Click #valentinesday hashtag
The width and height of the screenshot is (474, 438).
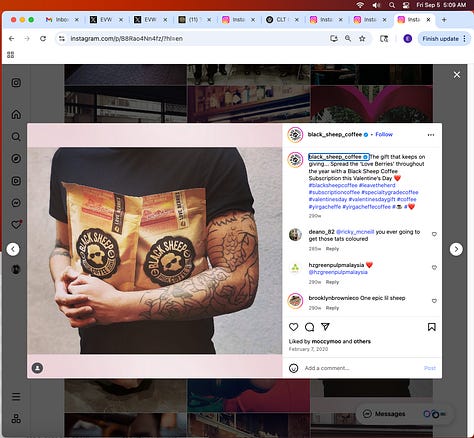click(x=328, y=199)
